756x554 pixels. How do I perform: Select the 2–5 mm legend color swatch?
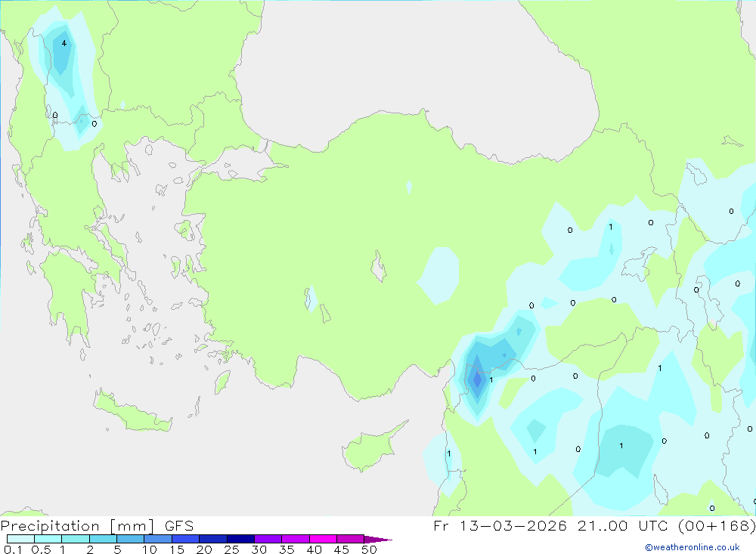pyautogui.click(x=103, y=539)
